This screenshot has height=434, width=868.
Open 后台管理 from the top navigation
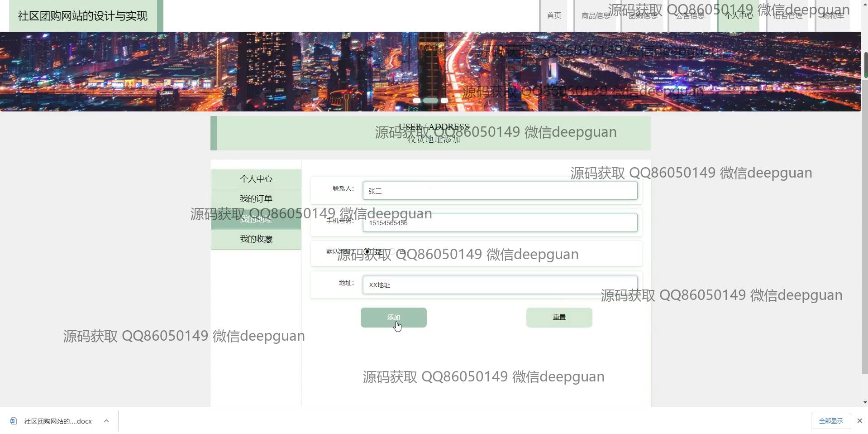coord(788,16)
